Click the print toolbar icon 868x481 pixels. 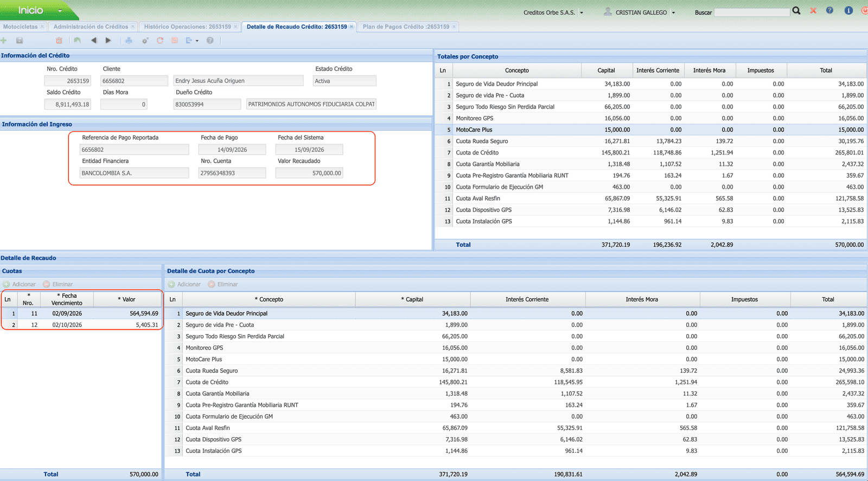coord(129,41)
